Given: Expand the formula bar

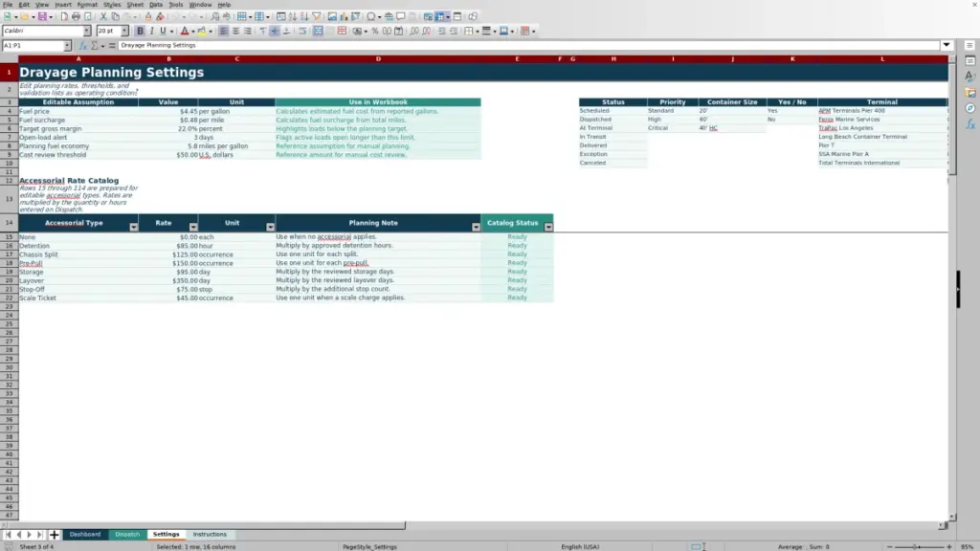Looking at the screenshot, I should (x=947, y=45).
